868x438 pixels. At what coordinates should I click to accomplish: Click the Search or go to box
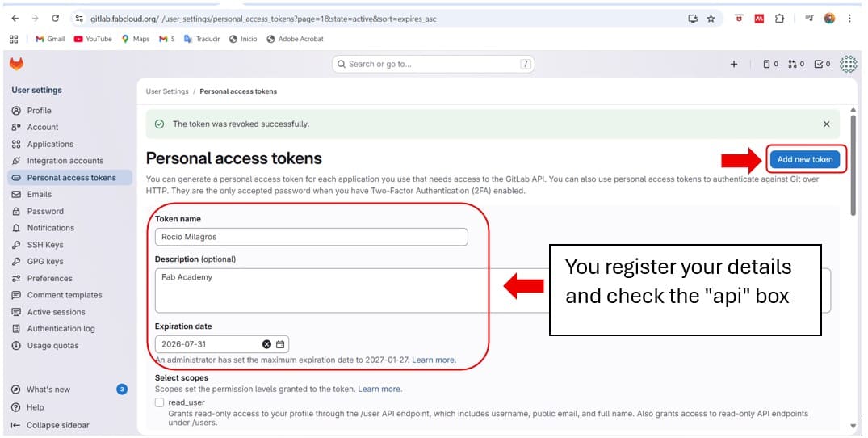point(434,64)
